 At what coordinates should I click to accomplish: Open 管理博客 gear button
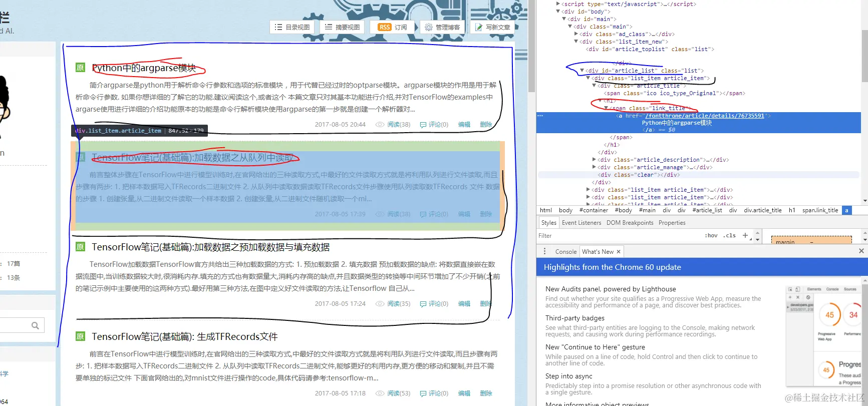(x=442, y=27)
